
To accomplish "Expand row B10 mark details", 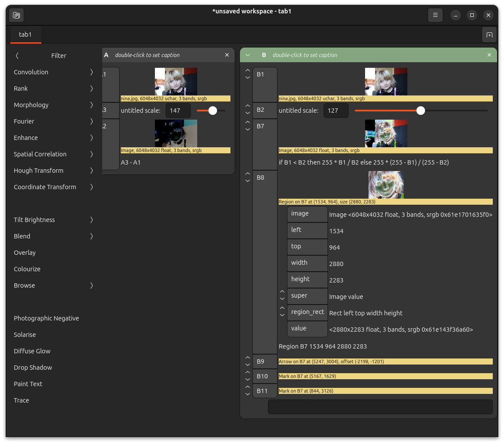I will (x=248, y=376).
